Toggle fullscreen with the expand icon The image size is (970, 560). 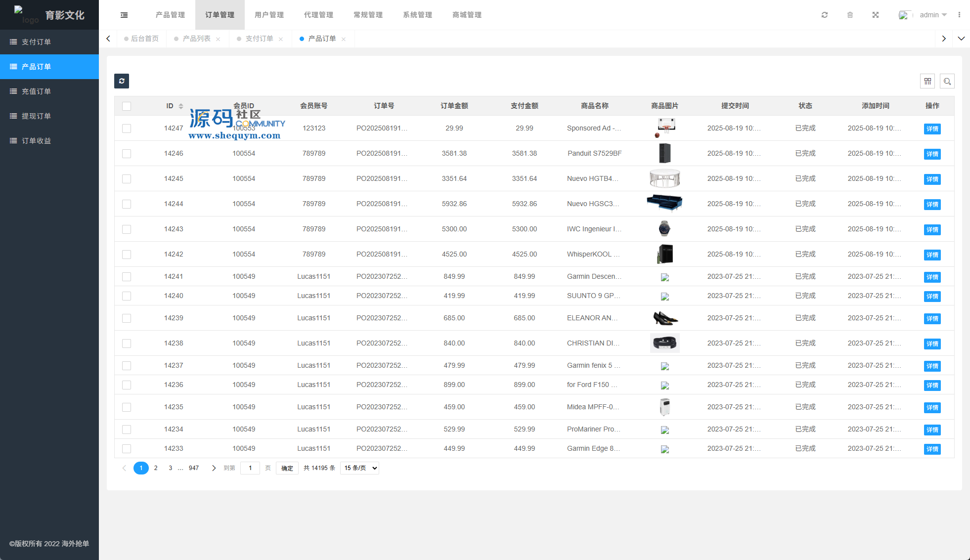[x=875, y=15]
